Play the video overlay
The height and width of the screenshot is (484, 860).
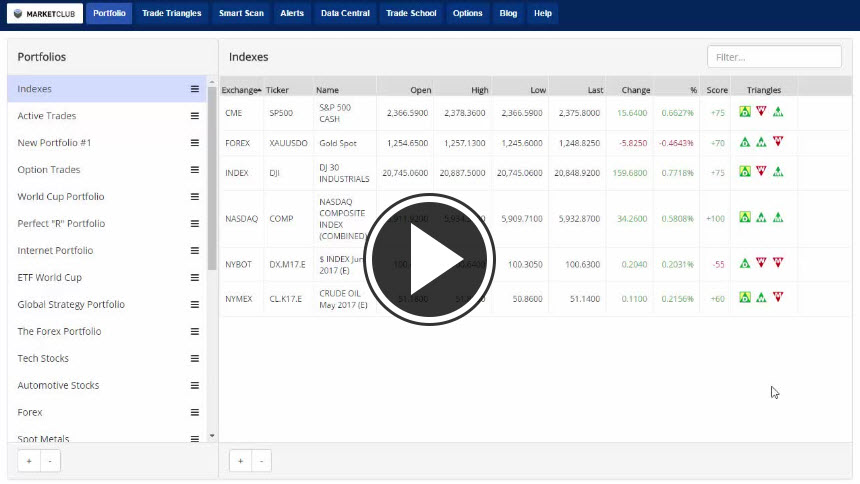(430, 259)
